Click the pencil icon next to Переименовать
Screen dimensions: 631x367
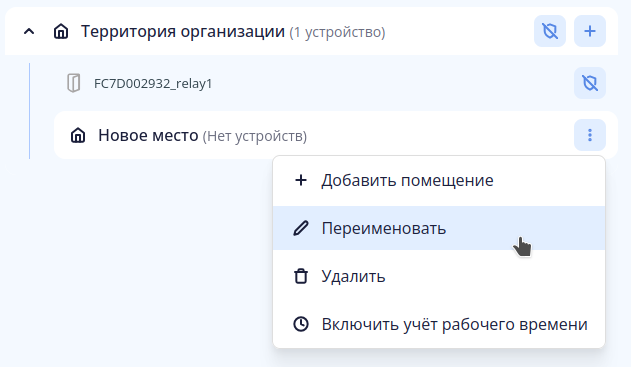[301, 228]
